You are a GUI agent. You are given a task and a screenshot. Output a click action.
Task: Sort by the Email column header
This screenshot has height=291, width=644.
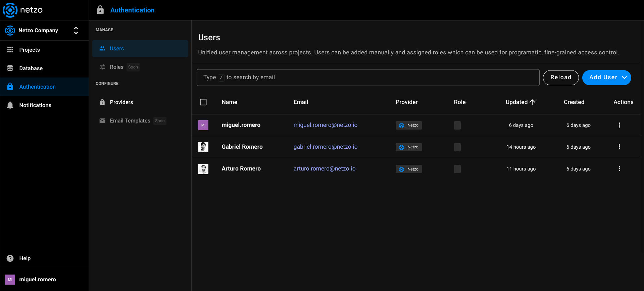tap(301, 102)
